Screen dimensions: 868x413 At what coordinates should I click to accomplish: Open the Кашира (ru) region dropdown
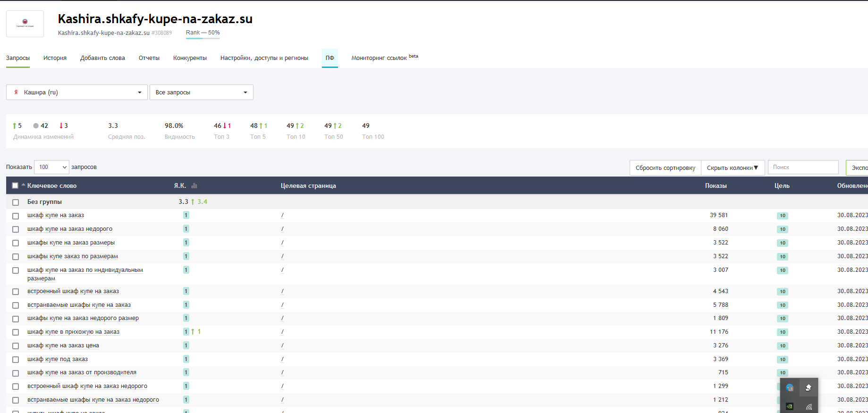tap(77, 93)
